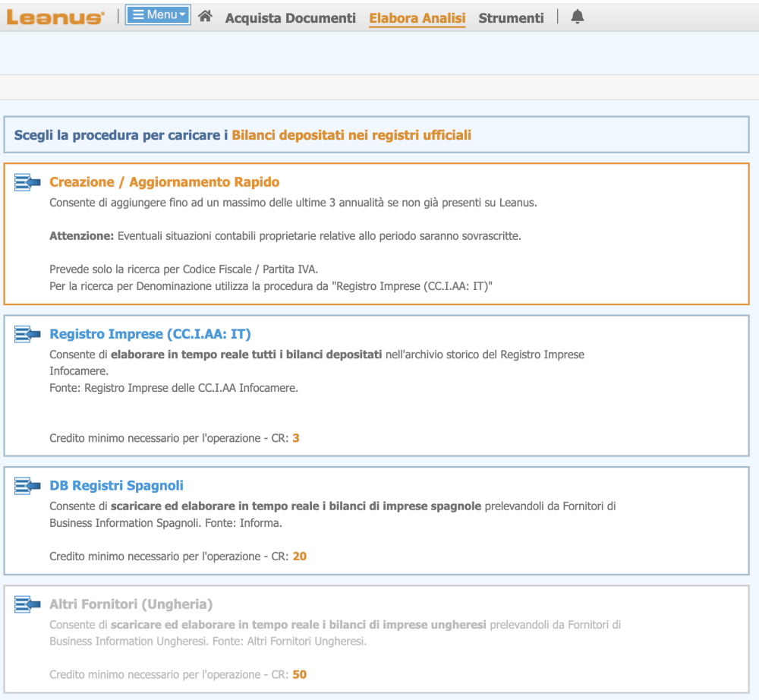
Task: Click 'Fonte: Registro Imprese delle CC.I.AA Infocamere.' text
Action: (174, 388)
